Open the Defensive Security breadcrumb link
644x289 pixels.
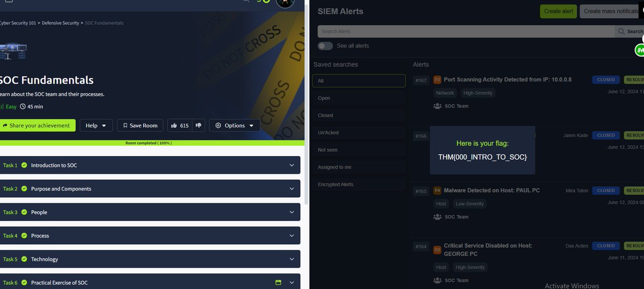click(62, 23)
